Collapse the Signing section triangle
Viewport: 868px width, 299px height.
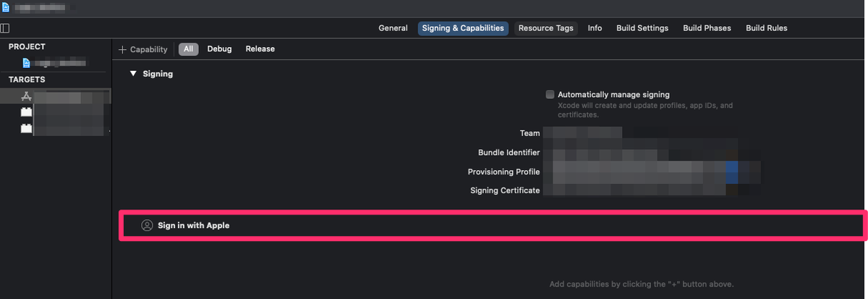coord(132,73)
